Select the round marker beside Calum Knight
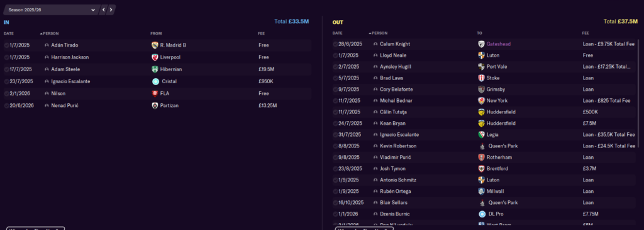The height and width of the screenshot is (230, 644). [336, 44]
